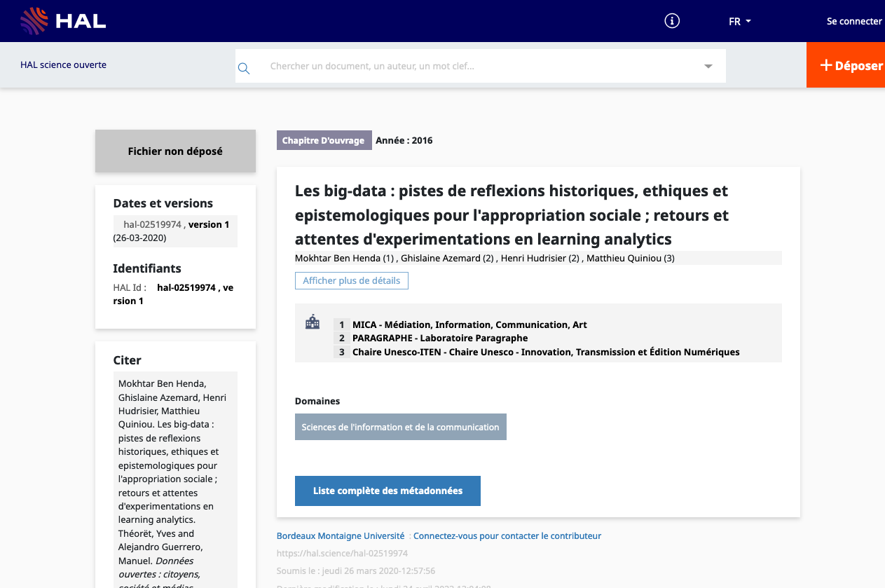885x588 pixels.
Task: Click "Se connecter" in top bar
Action: pyautogui.click(x=853, y=22)
